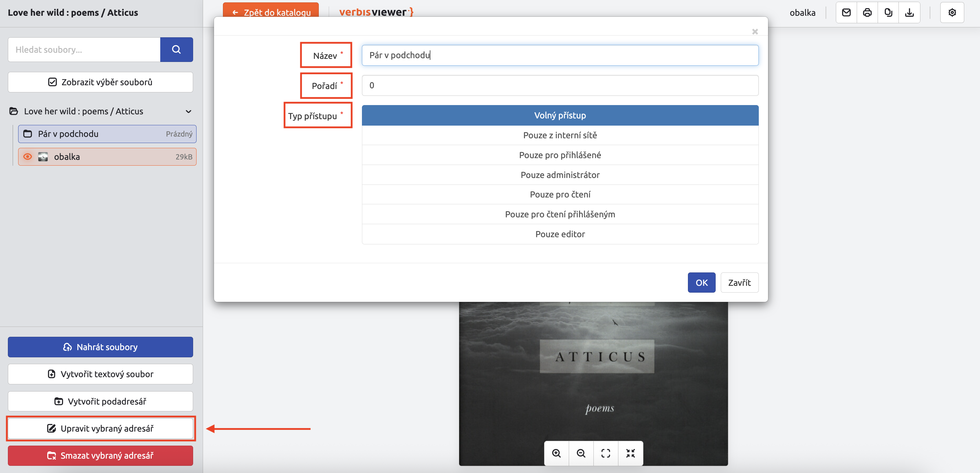Click Smazat vybraný adresář button
Screen dimensions: 980x473
100,456
